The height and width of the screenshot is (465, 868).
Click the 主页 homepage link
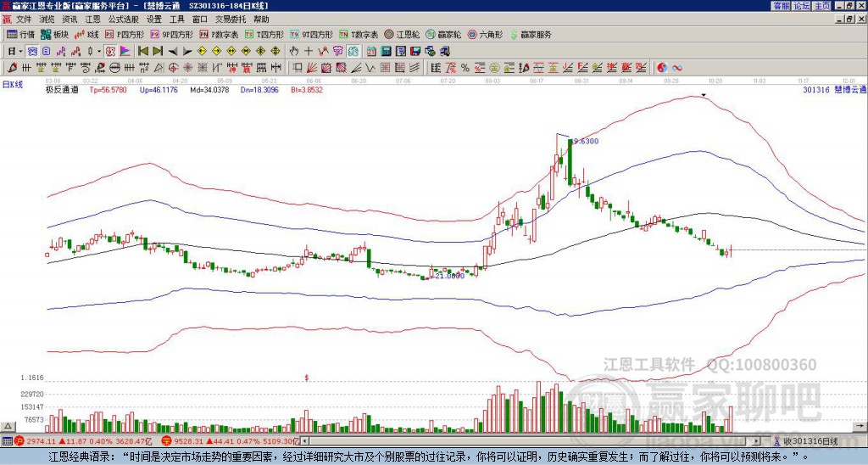822,6
